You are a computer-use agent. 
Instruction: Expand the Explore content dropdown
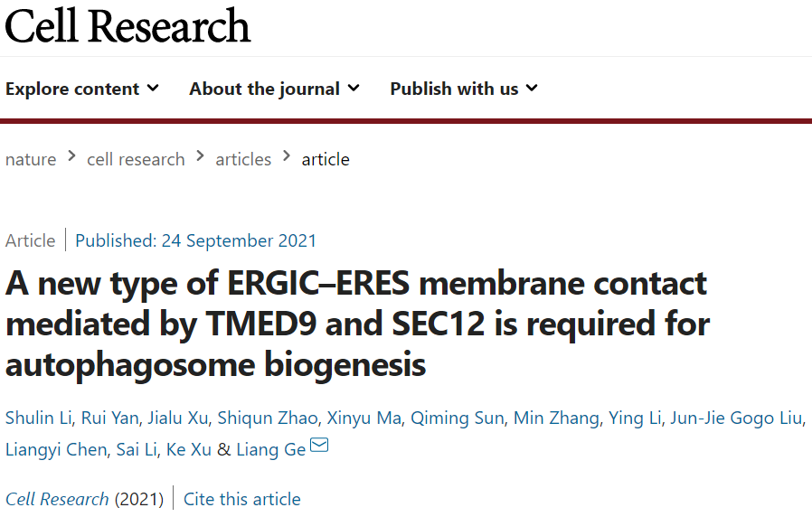pyautogui.click(x=82, y=89)
